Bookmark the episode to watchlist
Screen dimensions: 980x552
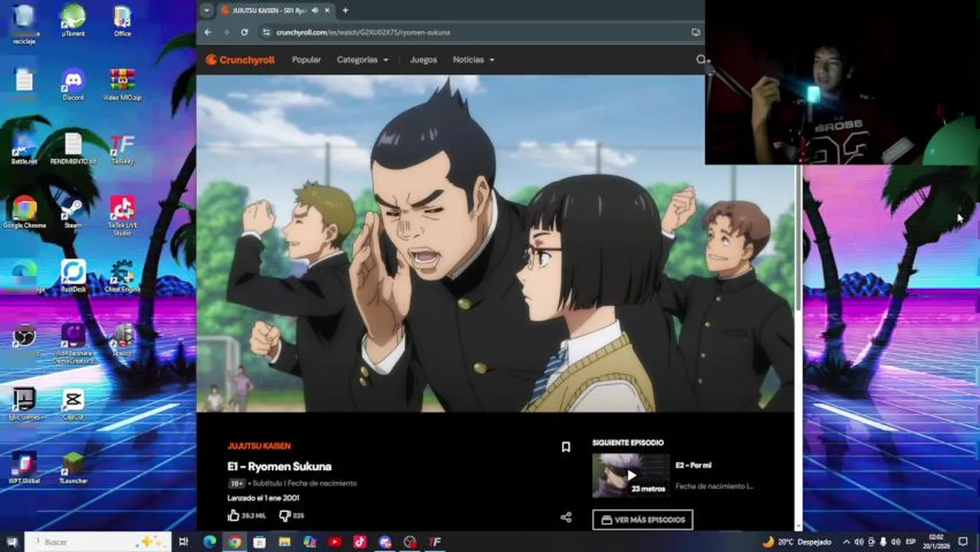(566, 447)
